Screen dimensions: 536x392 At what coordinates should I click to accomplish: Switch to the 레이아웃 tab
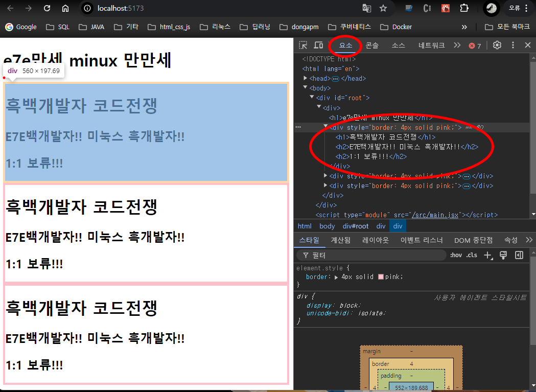(376, 240)
